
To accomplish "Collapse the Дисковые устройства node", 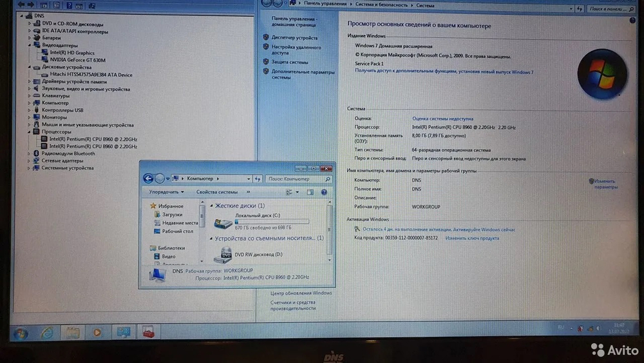I will pyautogui.click(x=30, y=67).
